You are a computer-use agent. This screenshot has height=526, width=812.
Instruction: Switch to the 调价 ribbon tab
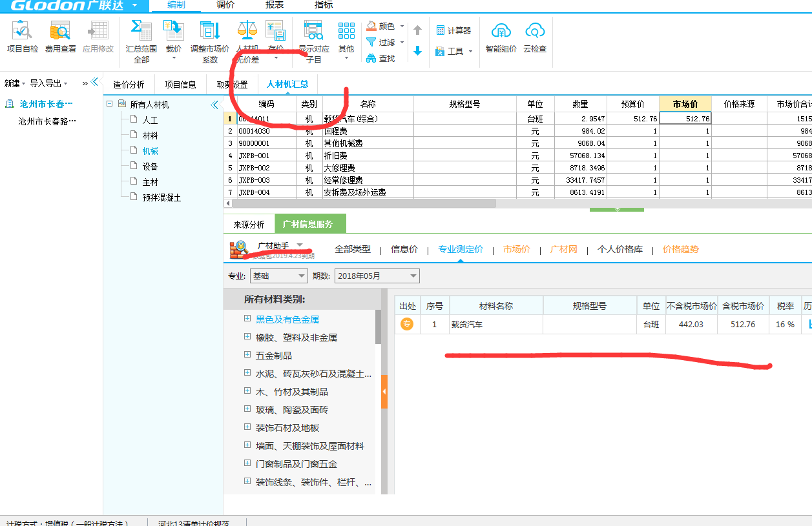[225, 5]
